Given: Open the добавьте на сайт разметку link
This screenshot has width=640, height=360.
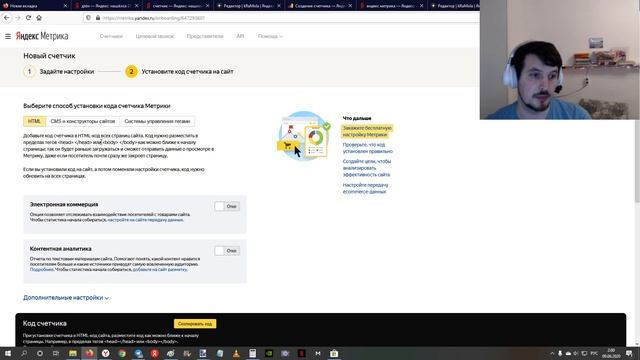Looking at the screenshot, I should pos(160,269).
